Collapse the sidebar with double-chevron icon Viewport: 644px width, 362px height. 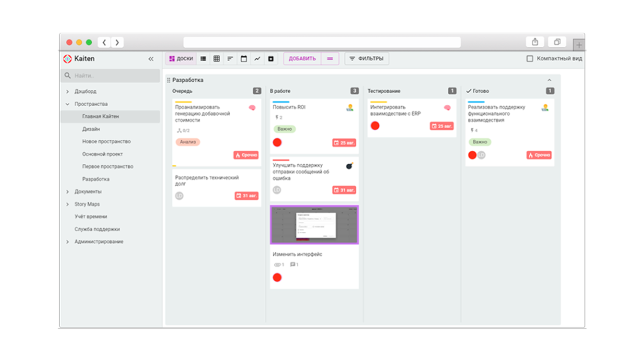(151, 59)
